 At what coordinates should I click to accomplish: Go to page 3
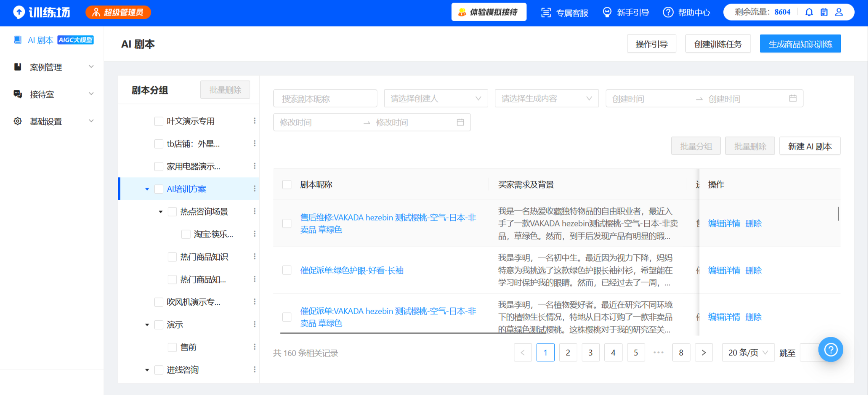click(x=590, y=352)
